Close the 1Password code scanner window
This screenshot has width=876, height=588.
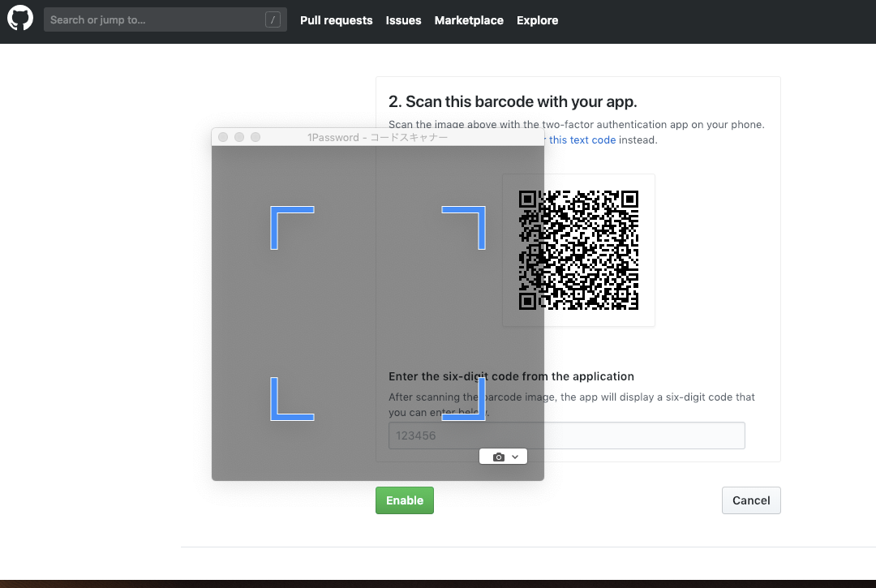pyautogui.click(x=223, y=138)
